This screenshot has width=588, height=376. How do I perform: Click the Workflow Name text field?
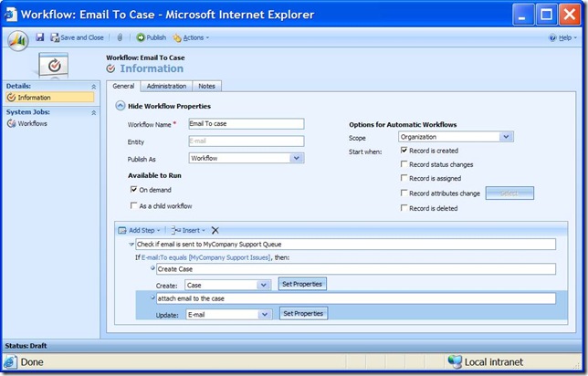pos(245,123)
